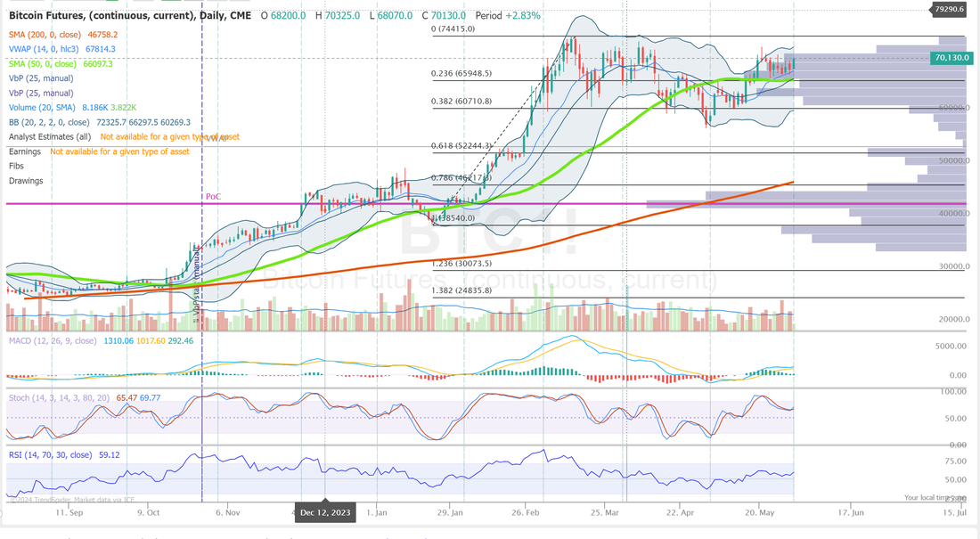980x539 pixels.
Task: Click the Fibonacci 0 (74415.0) level label
Action: [453, 29]
